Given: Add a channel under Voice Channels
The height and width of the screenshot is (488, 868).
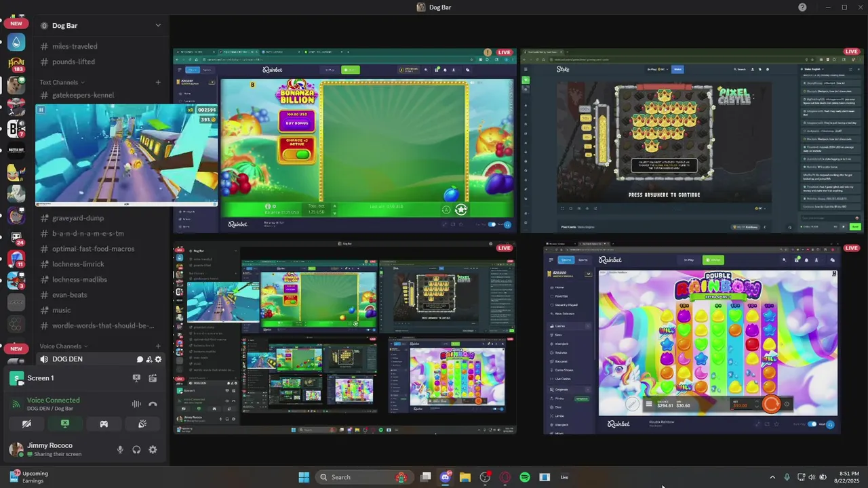Looking at the screenshot, I should (158, 346).
